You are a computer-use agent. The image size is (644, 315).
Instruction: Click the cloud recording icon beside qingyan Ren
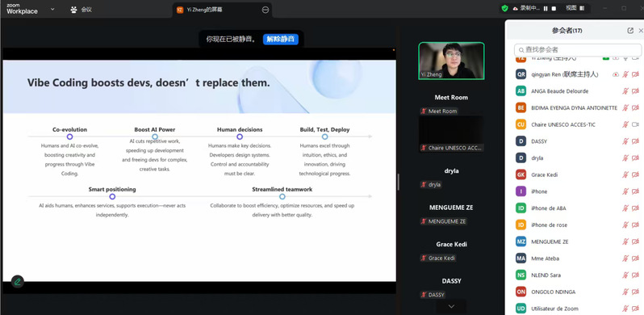[616, 74]
